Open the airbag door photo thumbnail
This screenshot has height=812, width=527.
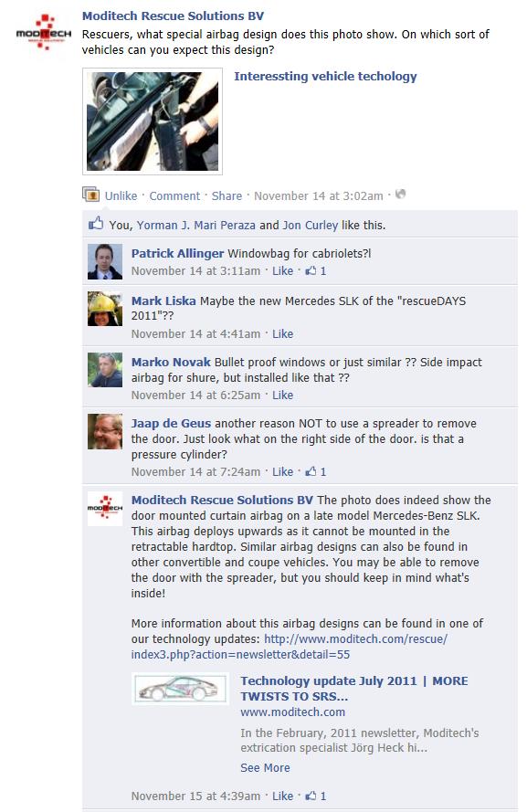pos(153,121)
